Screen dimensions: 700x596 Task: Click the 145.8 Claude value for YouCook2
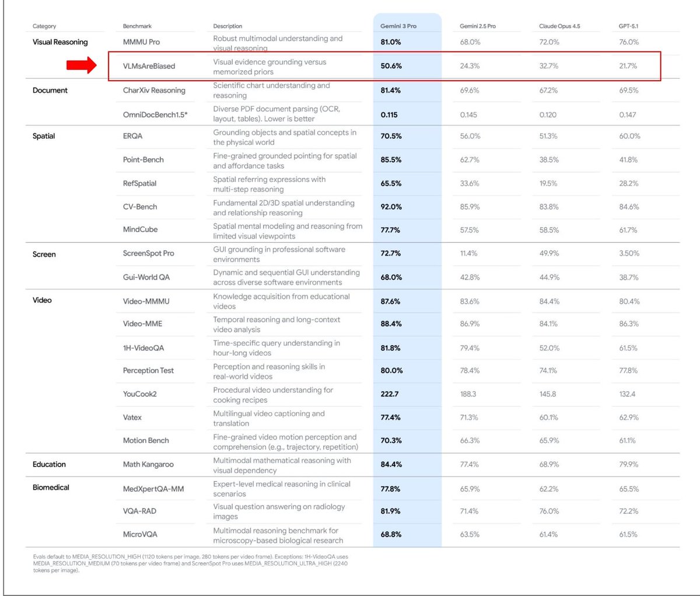point(548,394)
